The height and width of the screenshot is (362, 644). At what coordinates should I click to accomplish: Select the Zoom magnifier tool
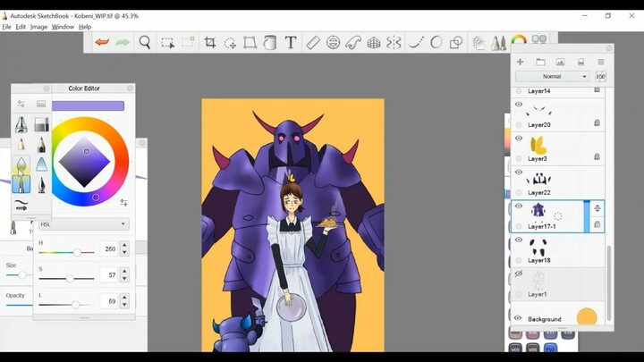tap(145, 42)
